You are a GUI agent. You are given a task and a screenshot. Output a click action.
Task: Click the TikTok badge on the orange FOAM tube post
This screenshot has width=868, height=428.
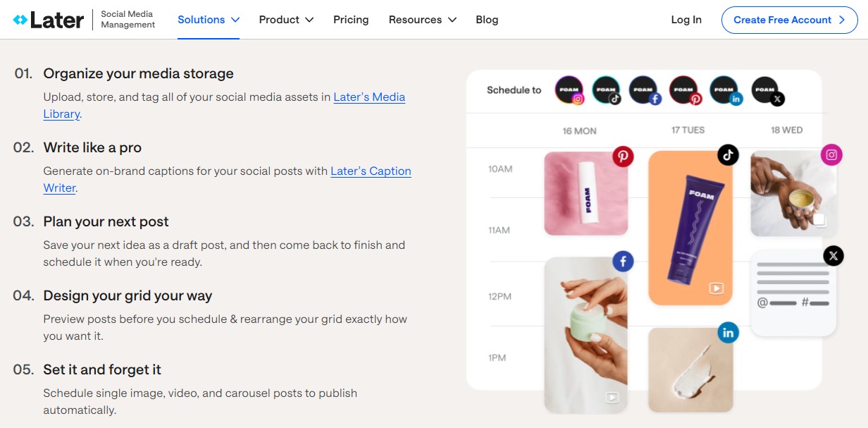(728, 153)
